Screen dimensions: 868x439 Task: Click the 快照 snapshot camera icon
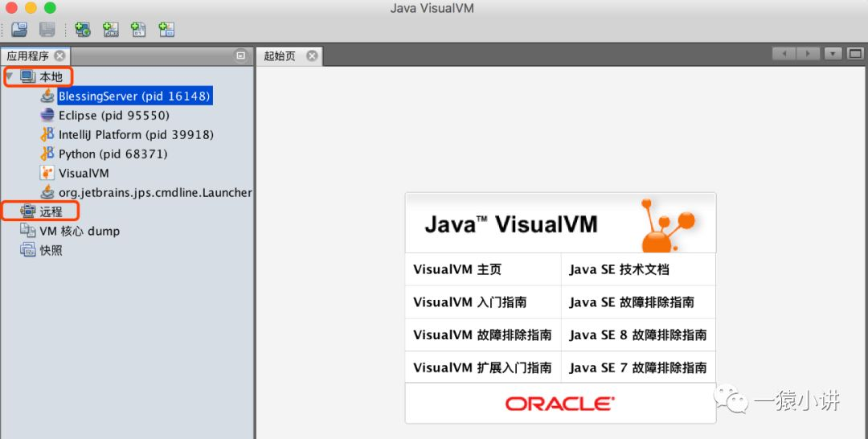point(27,250)
